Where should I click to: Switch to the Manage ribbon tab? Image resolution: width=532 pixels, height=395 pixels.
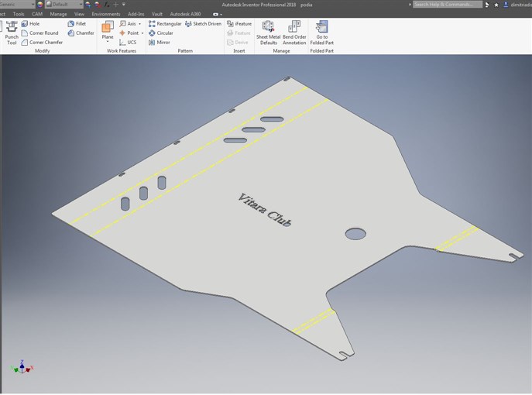pyautogui.click(x=58, y=14)
